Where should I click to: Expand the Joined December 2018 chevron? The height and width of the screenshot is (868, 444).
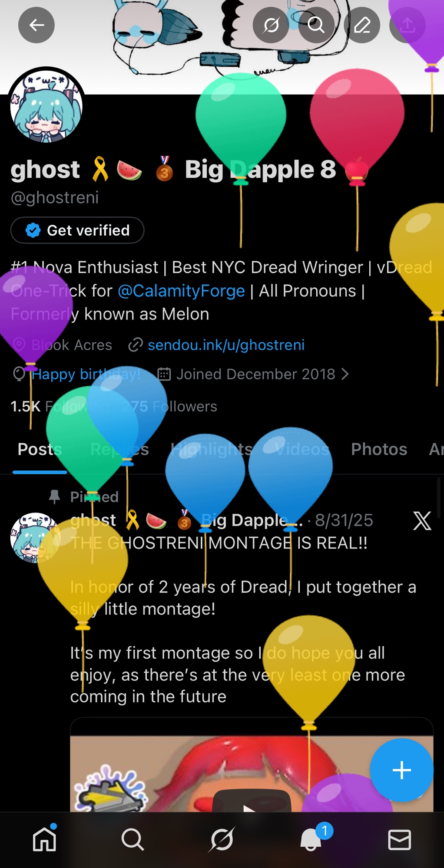coord(345,374)
